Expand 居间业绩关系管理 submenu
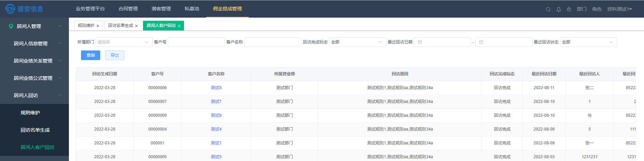This screenshot has height=161, width=644. tap(60, 61)
